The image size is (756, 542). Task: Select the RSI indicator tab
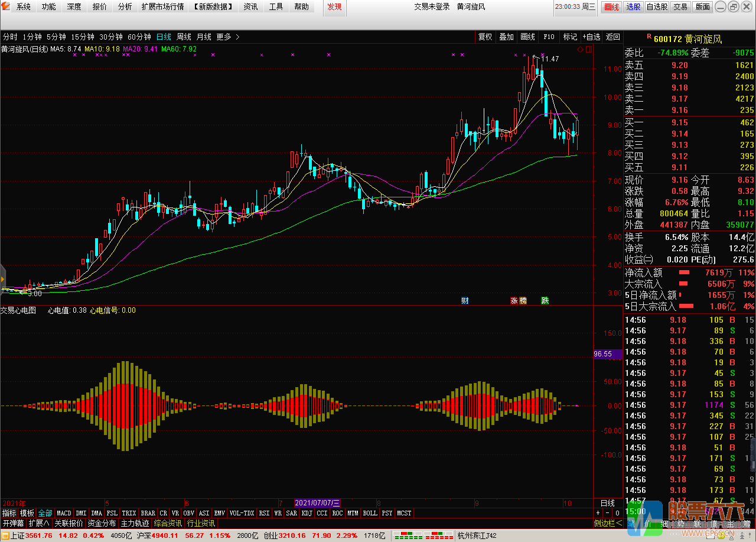pyautogui.click(x=264, y=513)
